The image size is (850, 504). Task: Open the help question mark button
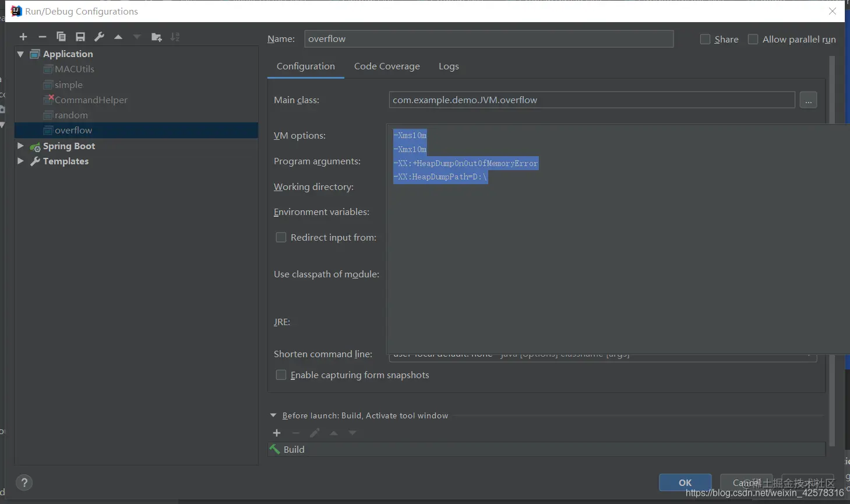[24, 482]
